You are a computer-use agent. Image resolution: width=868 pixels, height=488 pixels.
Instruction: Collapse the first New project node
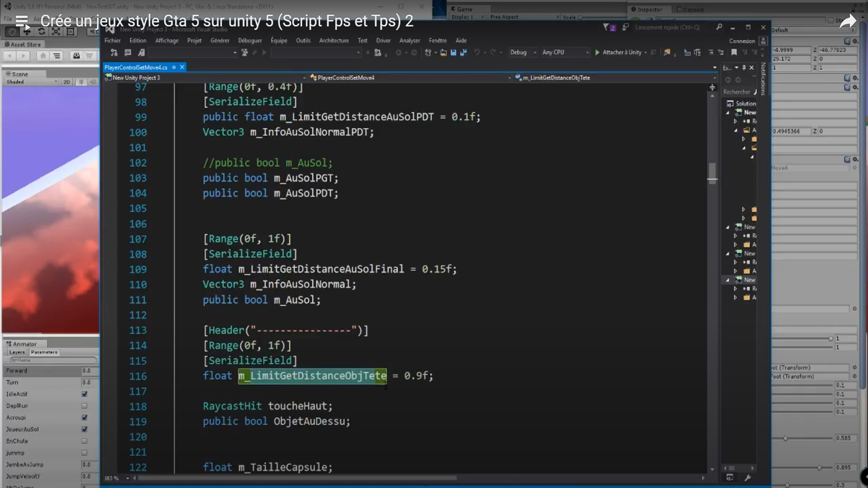[728, 113]
